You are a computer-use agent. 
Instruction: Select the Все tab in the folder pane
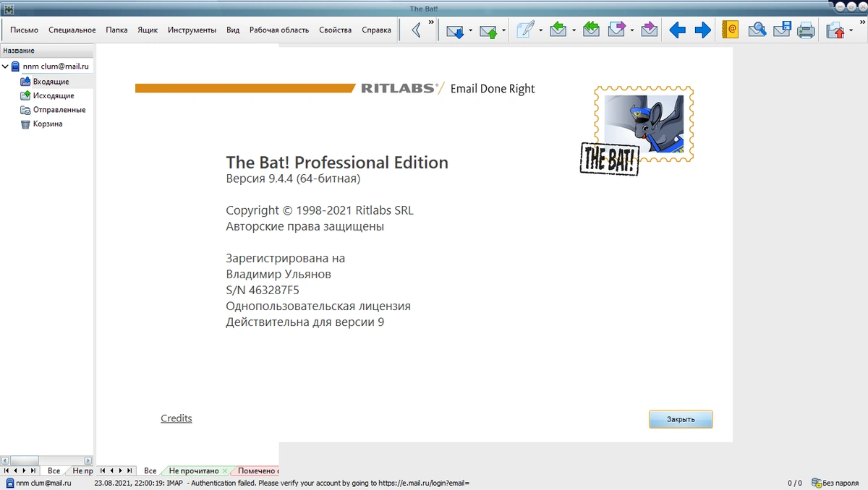coord(54,470)
